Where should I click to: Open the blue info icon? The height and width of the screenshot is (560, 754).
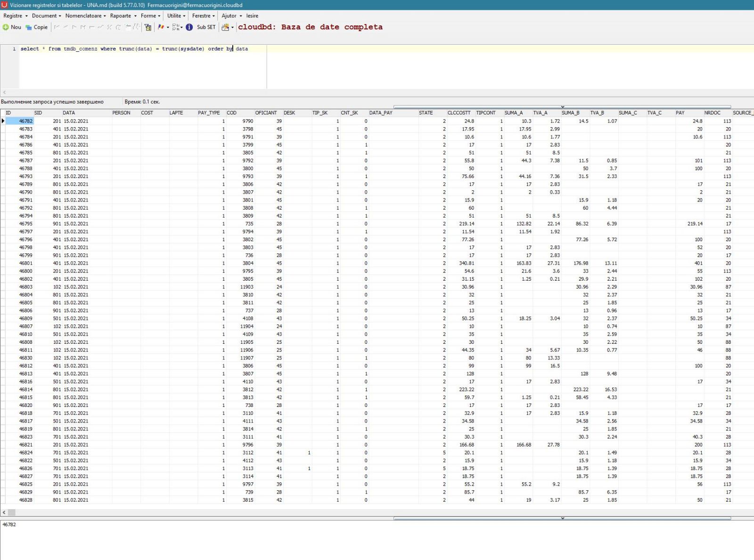[x=189, y=27]
